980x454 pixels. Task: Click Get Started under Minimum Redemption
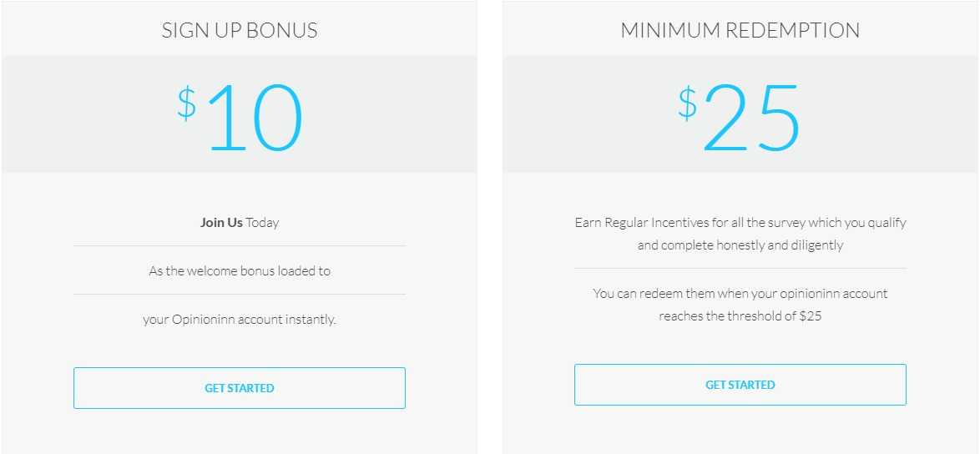point(740,385)
